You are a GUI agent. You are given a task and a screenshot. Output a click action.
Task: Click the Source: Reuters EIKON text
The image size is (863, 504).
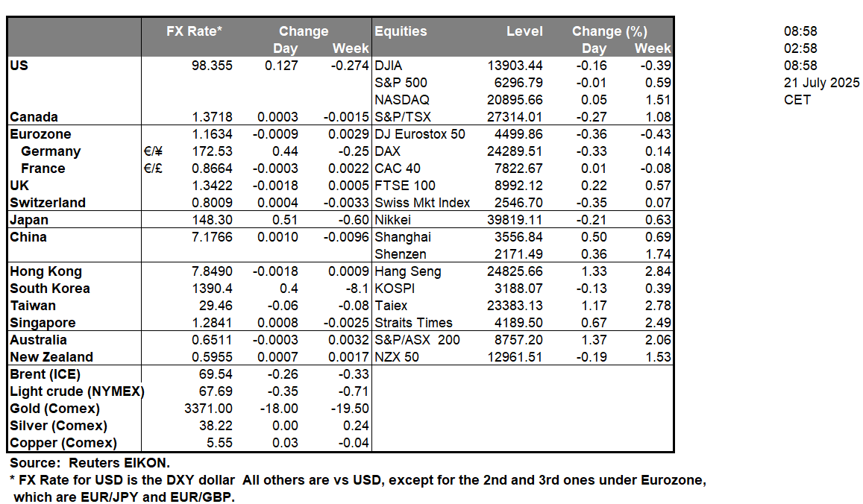pos(90,463)
